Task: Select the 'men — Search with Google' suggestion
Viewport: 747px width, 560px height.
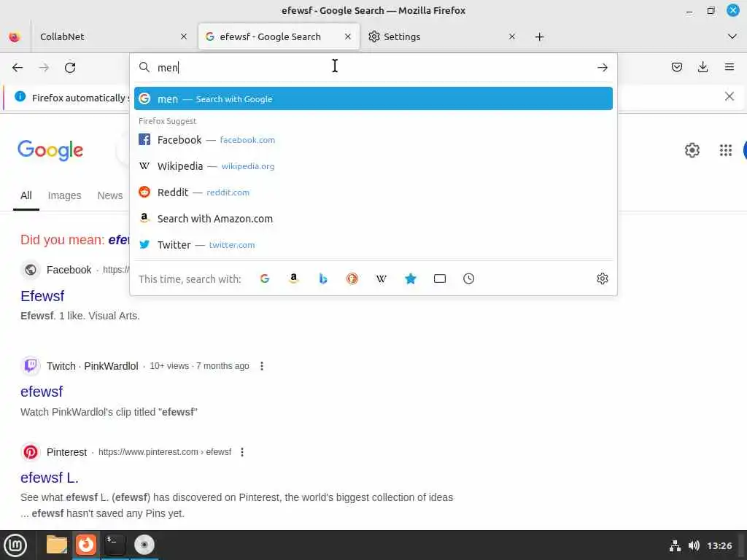Action: coord(373,98)
